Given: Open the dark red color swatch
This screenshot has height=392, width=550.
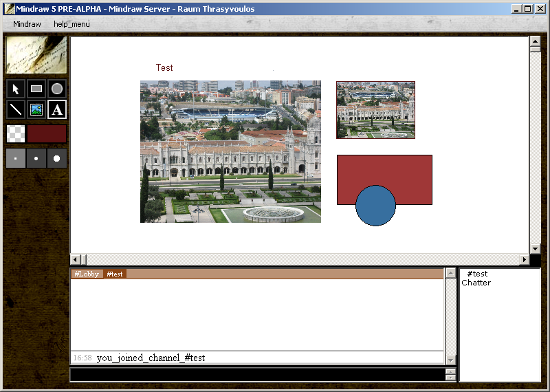Looking at the screenshot, I should pyautogui.click(x=47, y=134).
